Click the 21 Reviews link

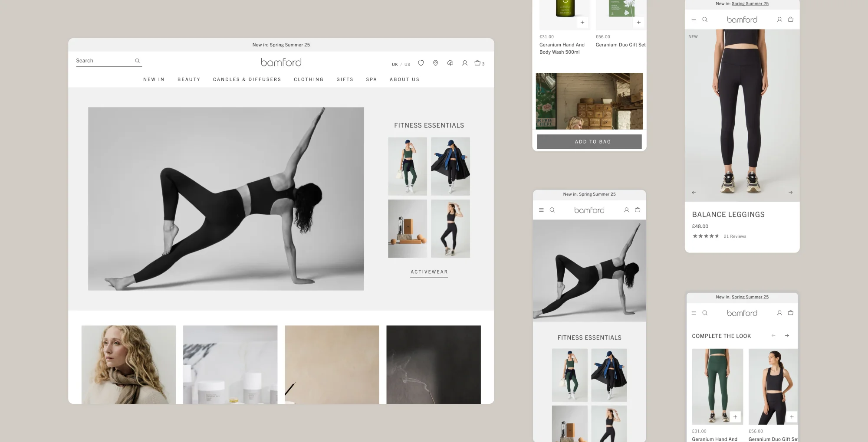pos(735,236)
